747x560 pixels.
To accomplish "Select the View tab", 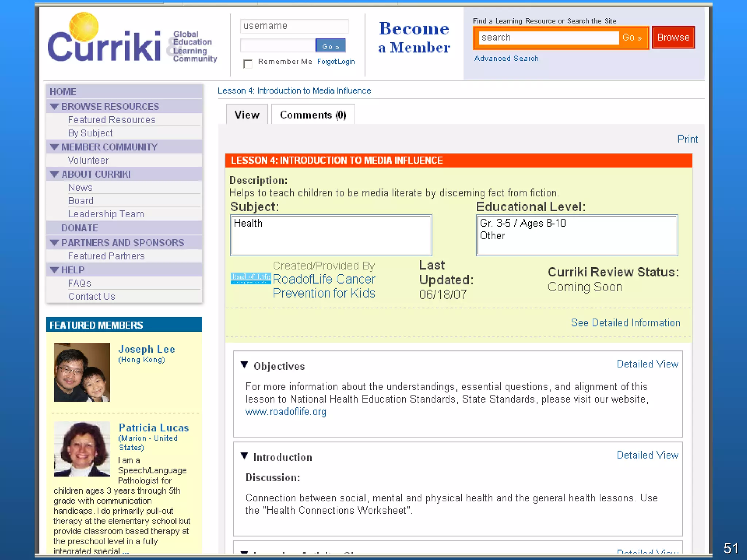I will (x=247, y=115).
